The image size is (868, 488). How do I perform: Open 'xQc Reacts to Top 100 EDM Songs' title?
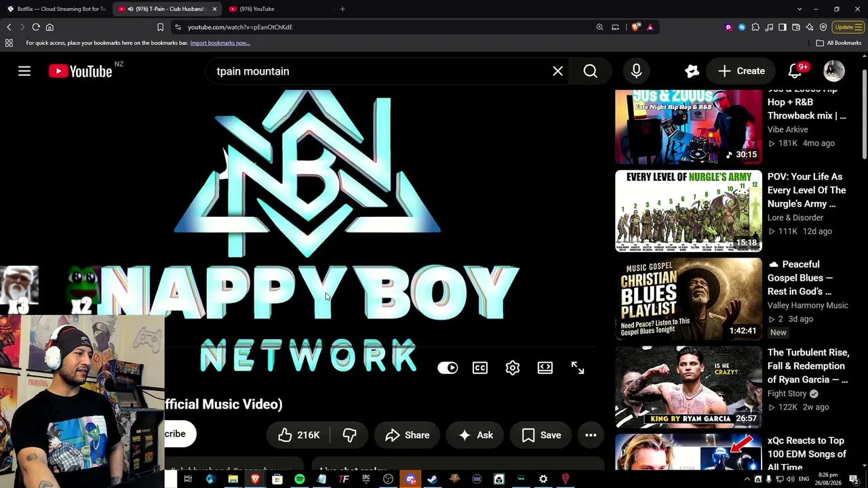point(807,454)
